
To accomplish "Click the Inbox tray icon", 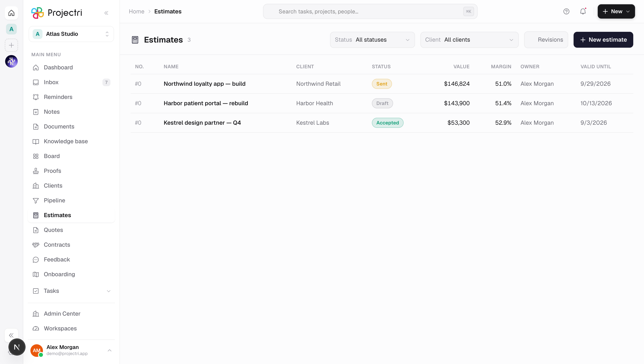I will (36, 82).
